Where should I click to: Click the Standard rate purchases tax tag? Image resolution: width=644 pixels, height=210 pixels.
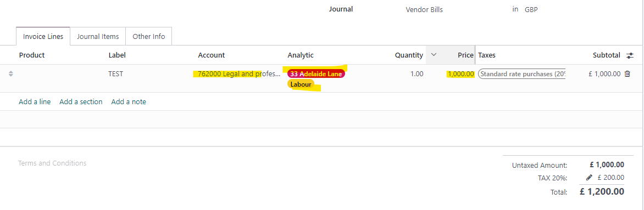click(x=522, y=74)
